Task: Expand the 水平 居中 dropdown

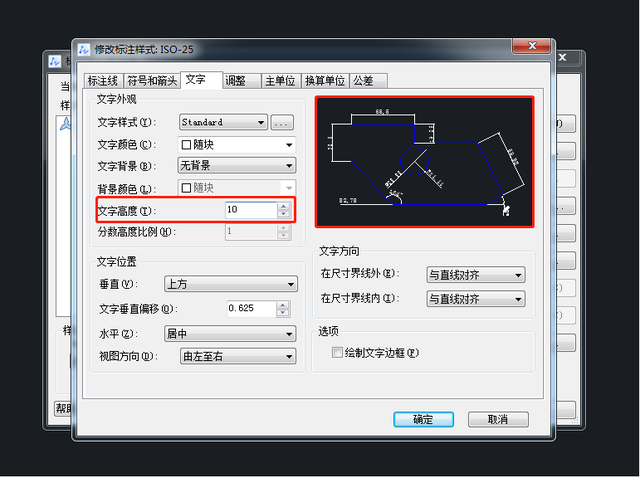Action: coord(236,334)
